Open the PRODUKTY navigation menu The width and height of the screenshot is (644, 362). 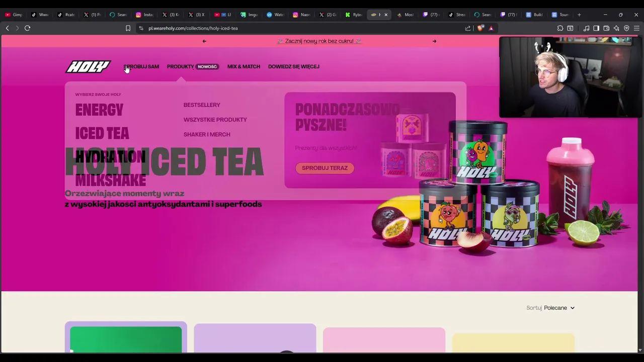(180, 66)
